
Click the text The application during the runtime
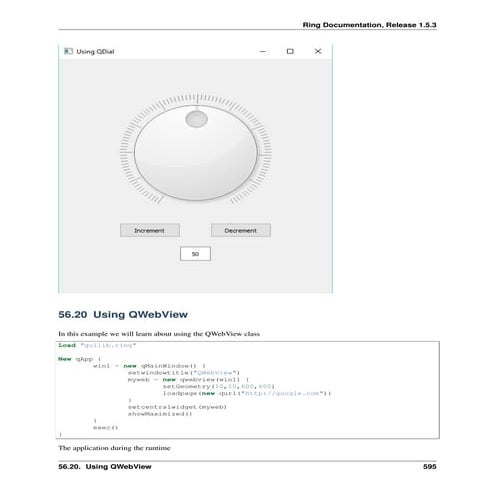tap(114, 448)
